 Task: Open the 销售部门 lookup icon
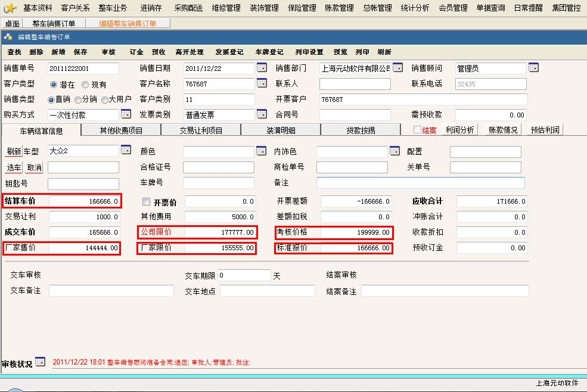pyautogui.click(x=397, y=67)
